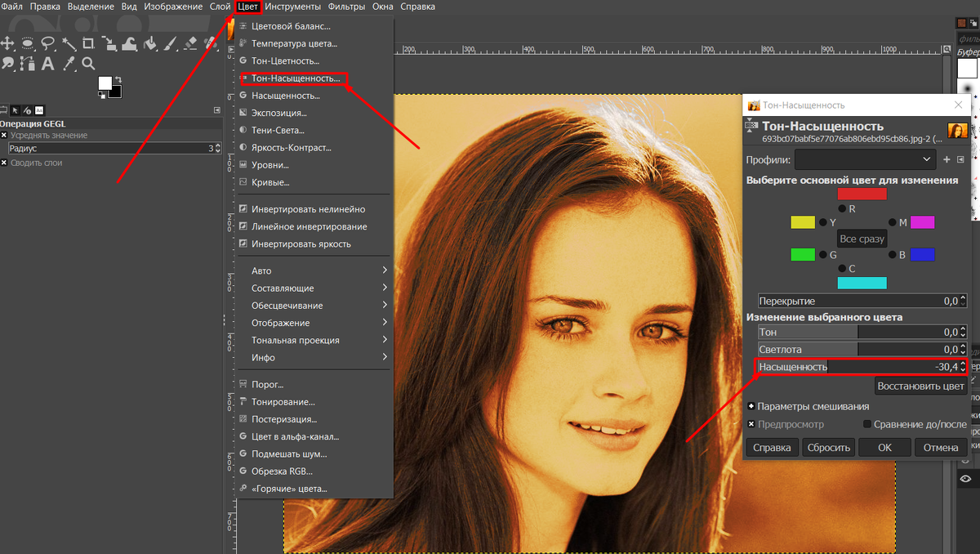Select the C radio button
Viewport: 980px width, 554px height.
(842, 268)
